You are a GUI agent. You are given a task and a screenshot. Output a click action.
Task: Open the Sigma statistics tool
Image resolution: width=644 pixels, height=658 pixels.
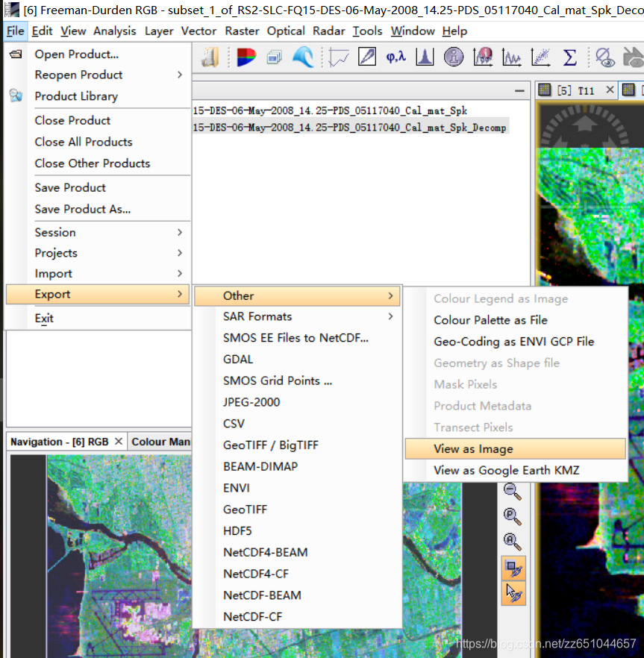pos(569,57)
